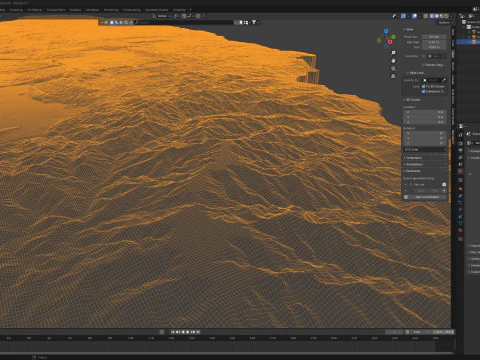Open Object properties orange square icon
This screenshot has height=360, width=480.
pos(460,189)
